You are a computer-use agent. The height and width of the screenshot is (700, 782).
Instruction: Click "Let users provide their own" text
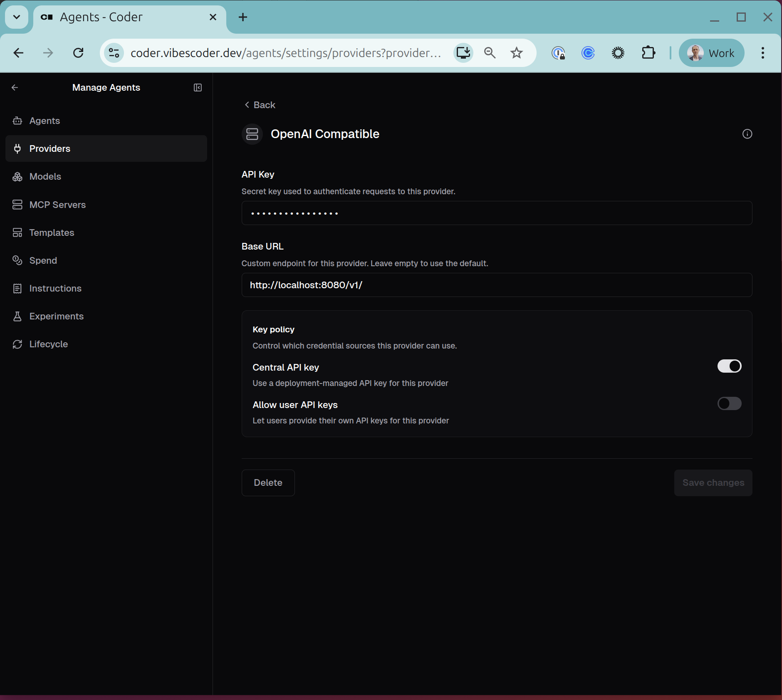pyautogui.click(x=351, y=420)
